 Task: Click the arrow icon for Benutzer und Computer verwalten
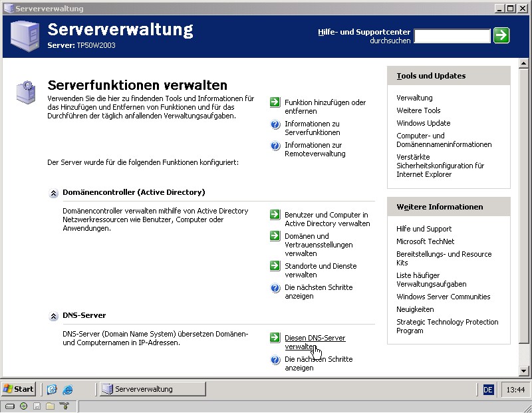coord(275,214)
